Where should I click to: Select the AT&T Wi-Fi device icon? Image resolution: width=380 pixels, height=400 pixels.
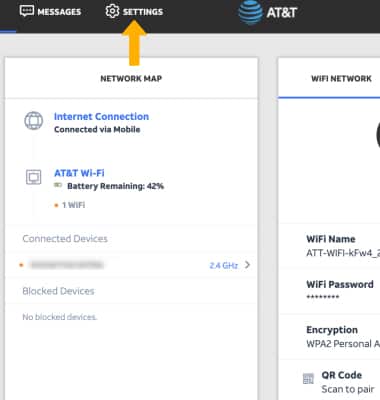pos(34,177)
